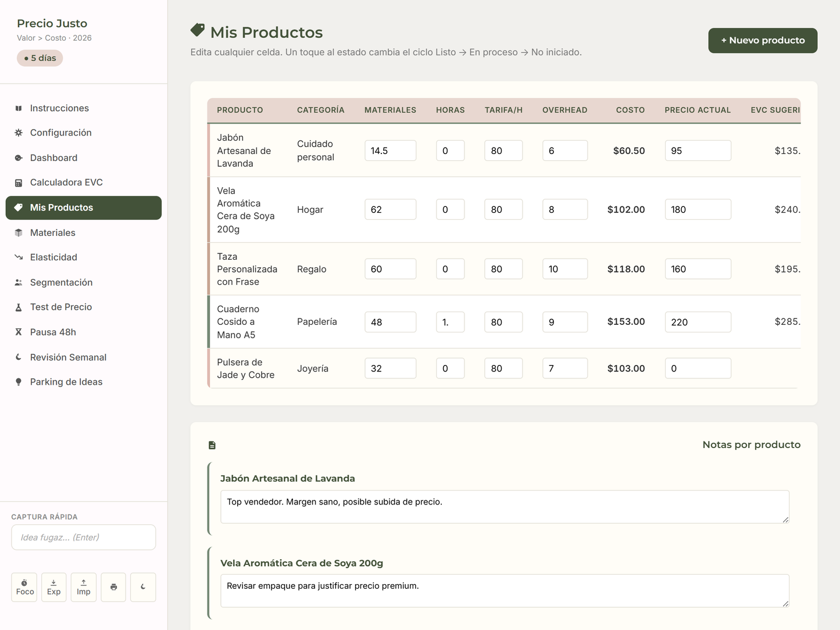Toggle dark mode moon button
The width and height of the screenshot is (840, 630).
[x=143, y=587]
